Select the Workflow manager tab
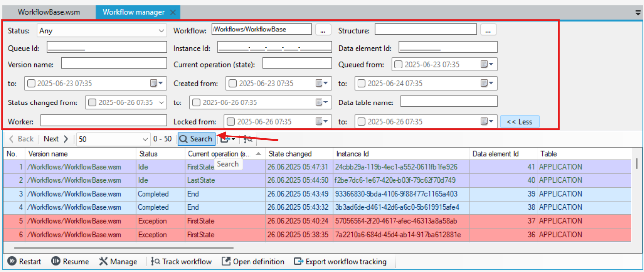This screenshot has width=644, height=272. coord(134,12)
